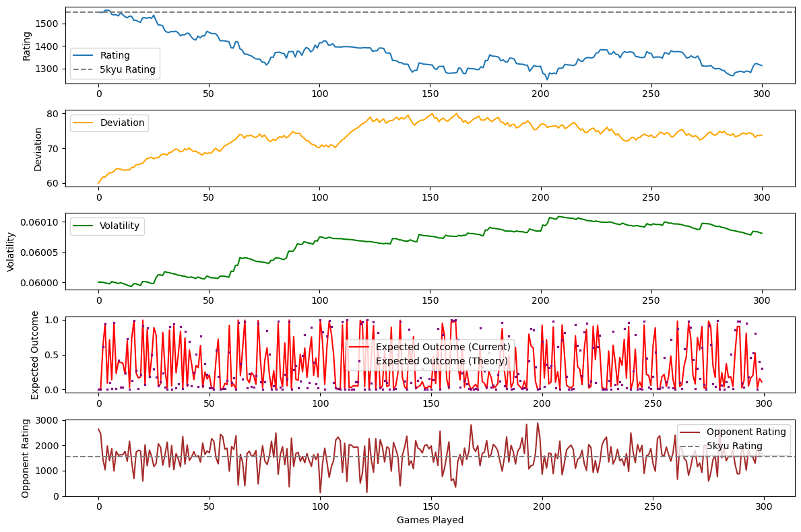Click the green Volatility legend line swatch
Image resolution: width=801 pixels, height=532 pixels.
(x=84, y=226)
